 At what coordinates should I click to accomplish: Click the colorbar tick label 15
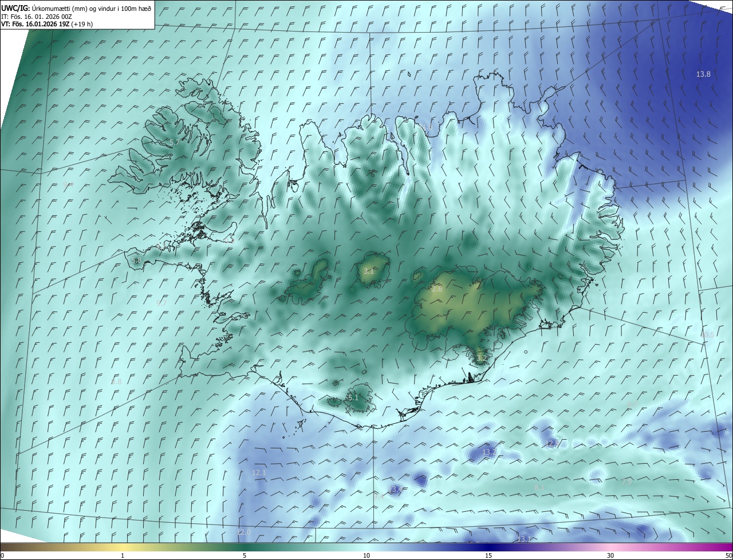(x=488, y=555)
